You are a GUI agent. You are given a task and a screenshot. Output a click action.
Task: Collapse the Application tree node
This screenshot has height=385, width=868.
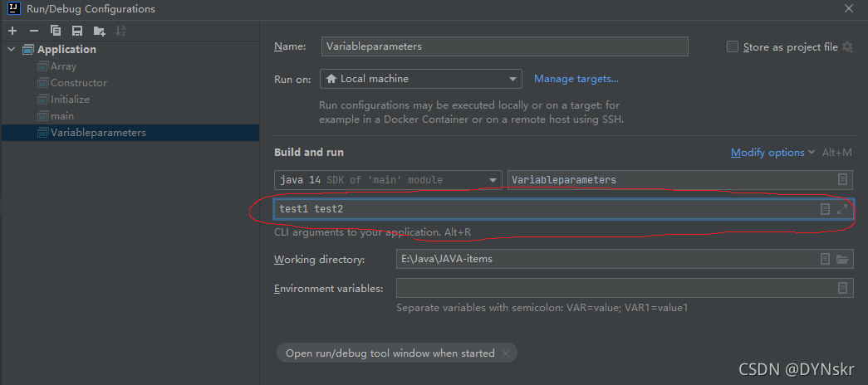pos(11,49)
